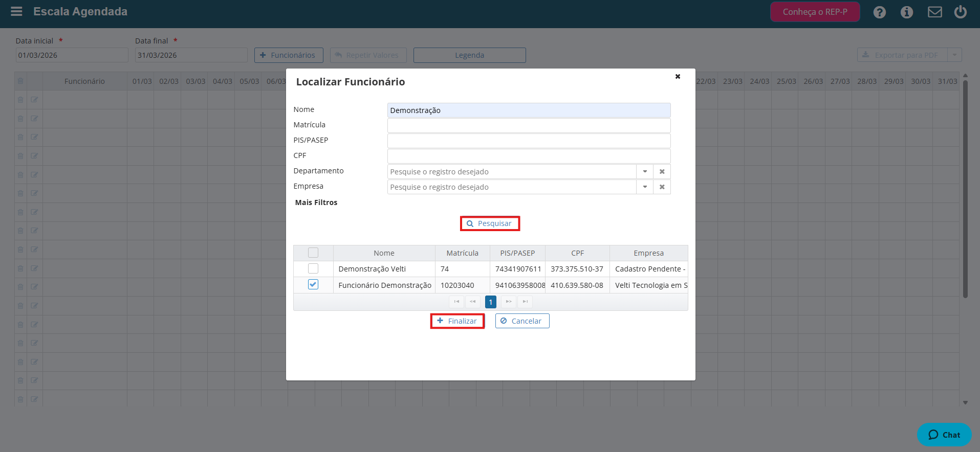Click the scrollbar up arrow
980x452 pixels.
tap(965, 76)
